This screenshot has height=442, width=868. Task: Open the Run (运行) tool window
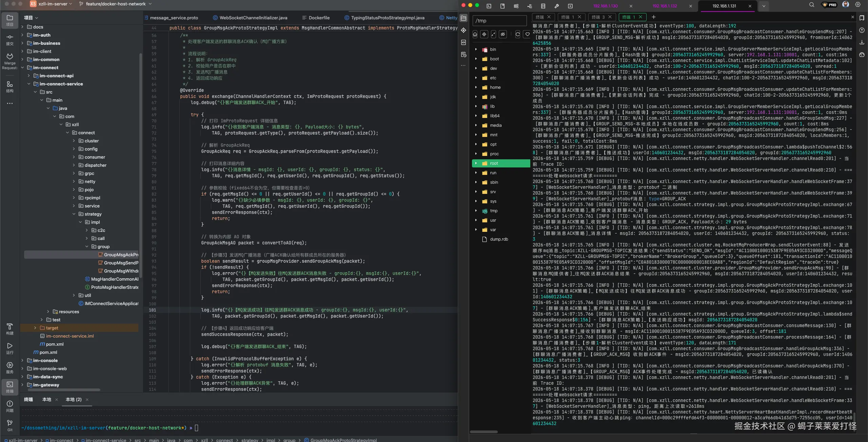pyautogui.click(x=10, y=348)
